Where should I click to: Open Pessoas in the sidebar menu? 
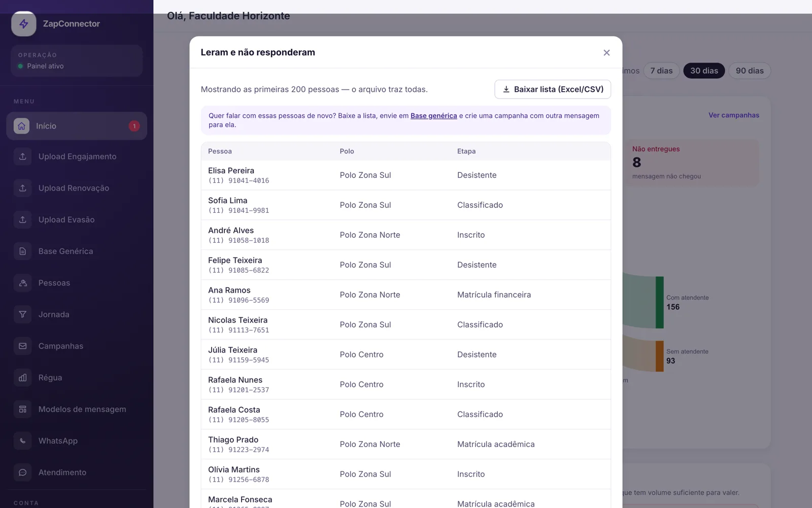point(77,283)
